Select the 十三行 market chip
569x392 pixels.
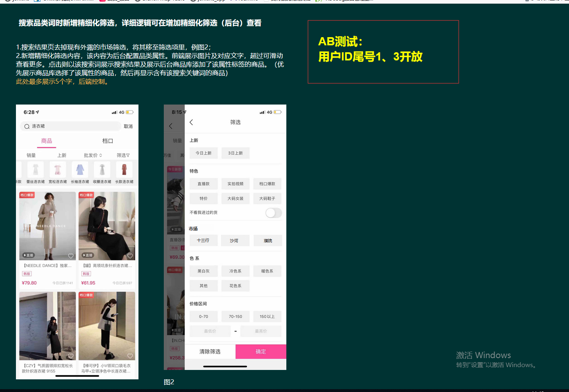(x=203, y=241)
